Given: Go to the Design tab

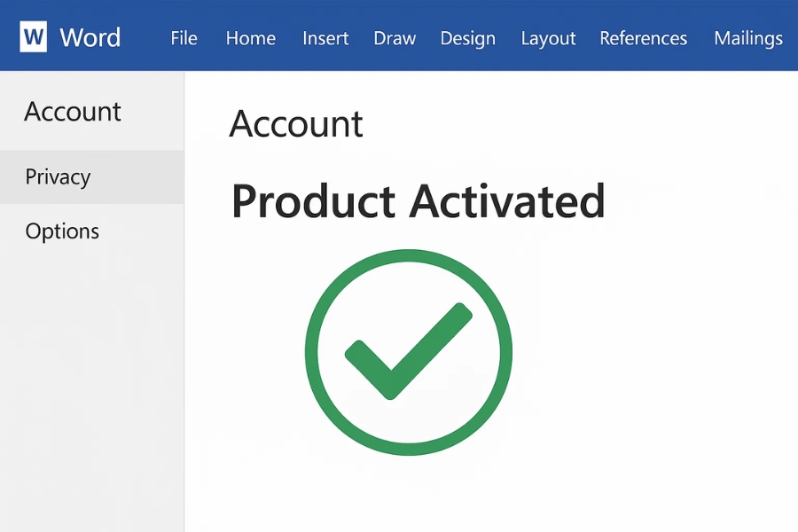Looking at the screenshot, I should coord(467,39).
